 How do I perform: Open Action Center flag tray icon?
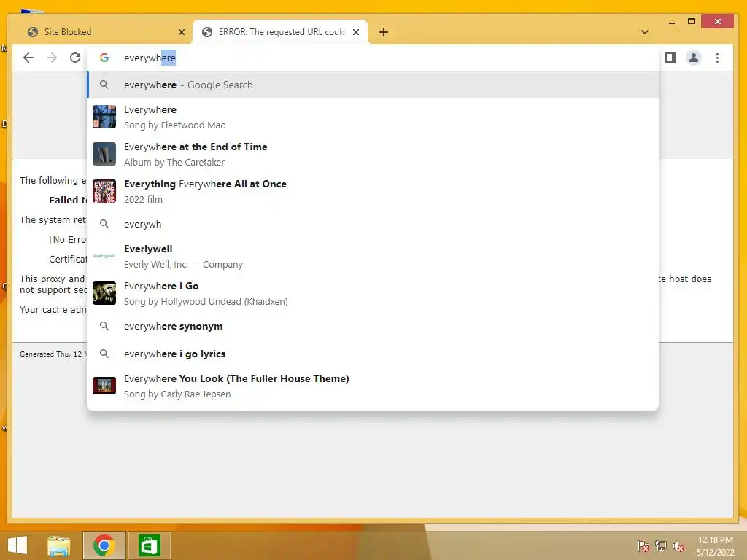643,546
